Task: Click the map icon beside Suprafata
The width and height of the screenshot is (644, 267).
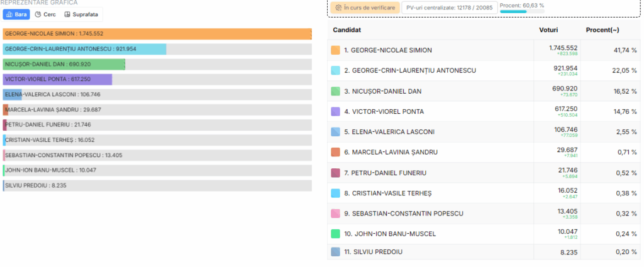Action: click(67, 14)
